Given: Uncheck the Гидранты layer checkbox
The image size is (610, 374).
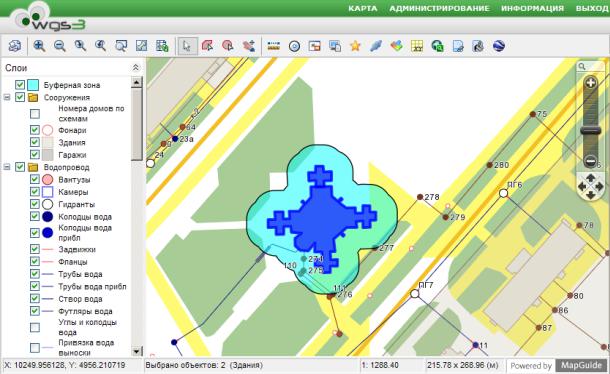Looking at the screenshot, I should pos(35,204).
